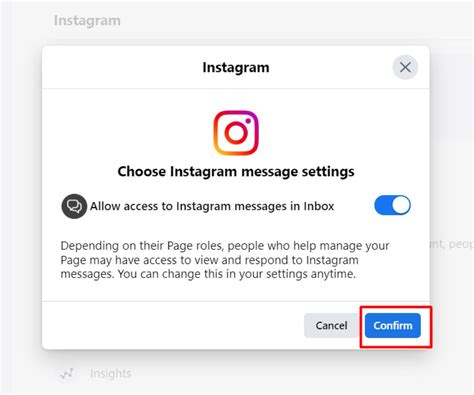Click the paragraph starting Depending on their Page roles
This screenshot has width=474, height=395.
point(225,260)
